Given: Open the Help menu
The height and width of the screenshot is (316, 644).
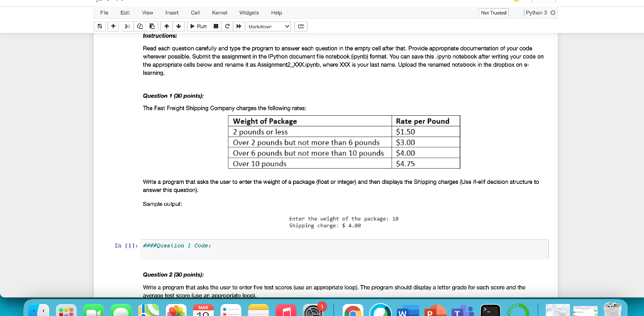Looking at the screenshot, I should click(277, 13).
